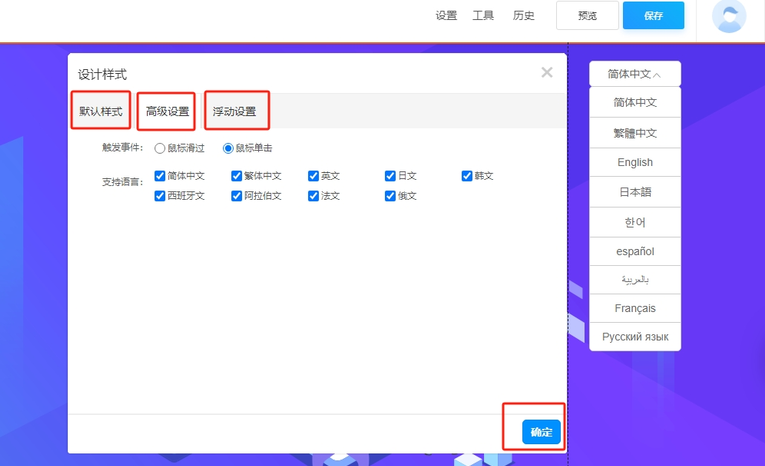Uncheck the 俄文 checkbox

click(x=390, y=196)
